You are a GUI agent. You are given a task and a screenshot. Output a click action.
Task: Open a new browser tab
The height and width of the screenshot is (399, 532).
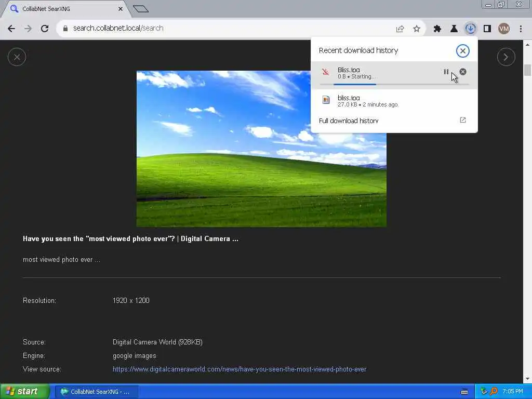pos(141,9)
